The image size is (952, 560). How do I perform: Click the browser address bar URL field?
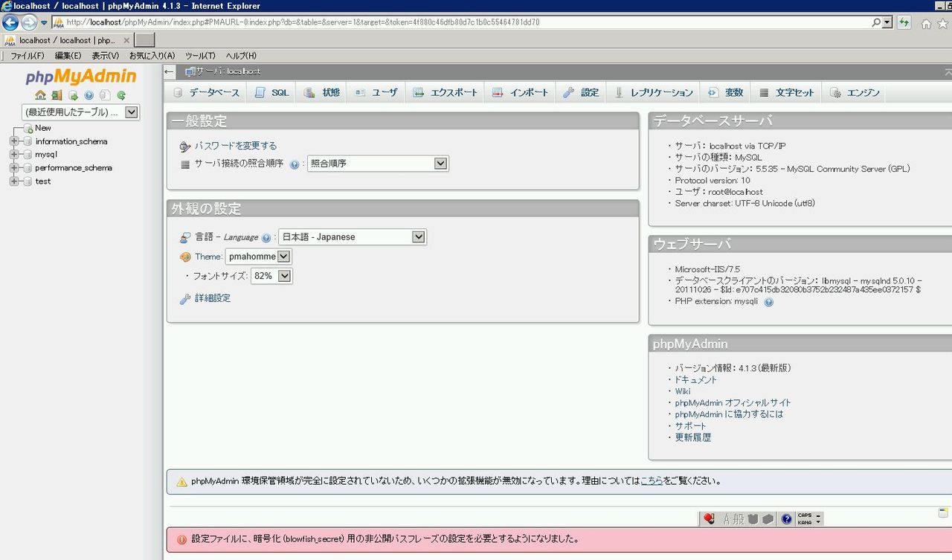[461, 22]
